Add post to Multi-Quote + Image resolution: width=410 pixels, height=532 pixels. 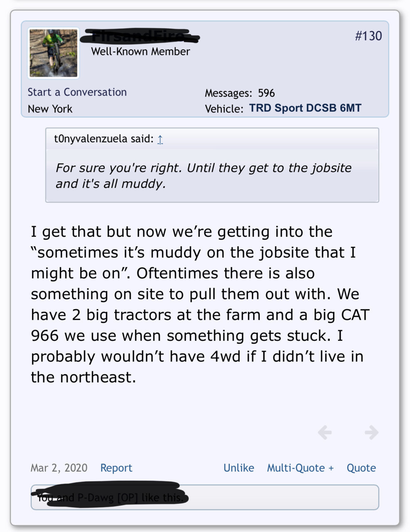tap(300, 468)
